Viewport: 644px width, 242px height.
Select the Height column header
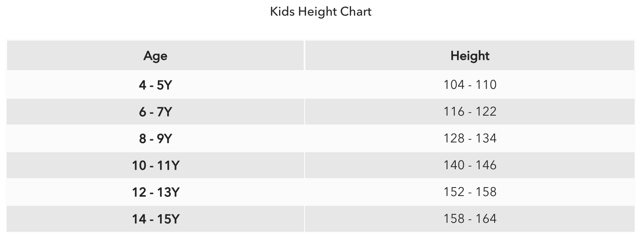[x=470, y=56]
